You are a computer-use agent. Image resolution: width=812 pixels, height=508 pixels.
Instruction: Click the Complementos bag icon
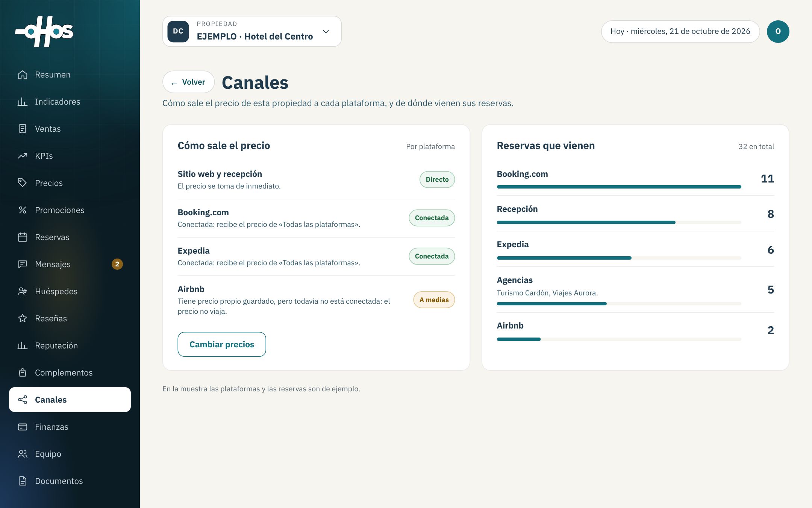[x=23, y=373]
